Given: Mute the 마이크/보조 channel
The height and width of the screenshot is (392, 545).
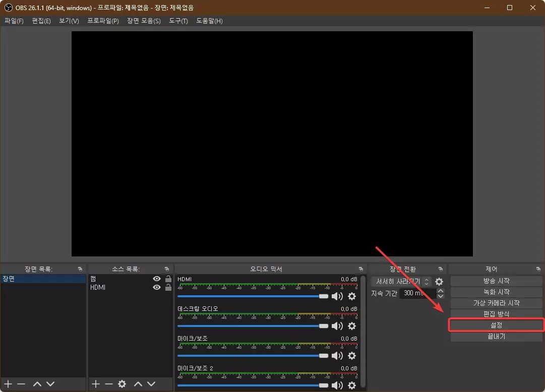Looking at the screenshot, I should (x=337, y=356).
